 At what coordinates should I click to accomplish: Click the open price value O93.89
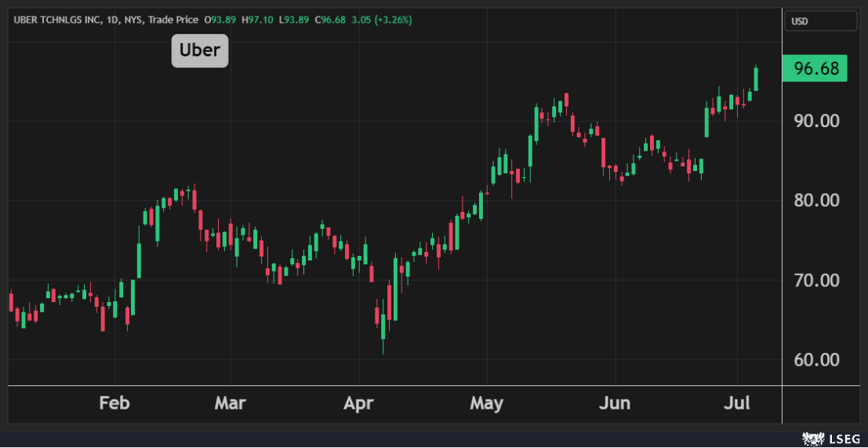[221, 19]
